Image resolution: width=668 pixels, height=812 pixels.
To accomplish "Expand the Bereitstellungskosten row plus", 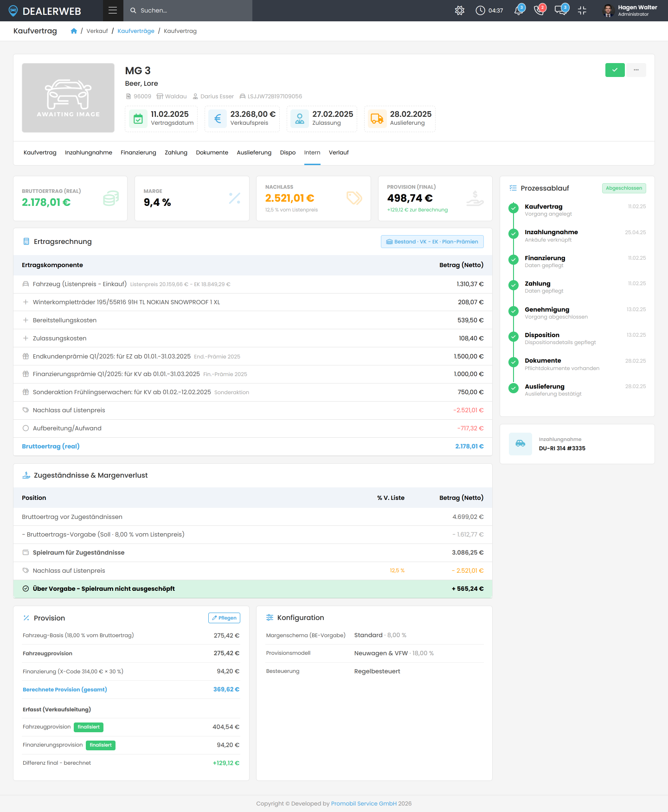I will click(26, 320).
